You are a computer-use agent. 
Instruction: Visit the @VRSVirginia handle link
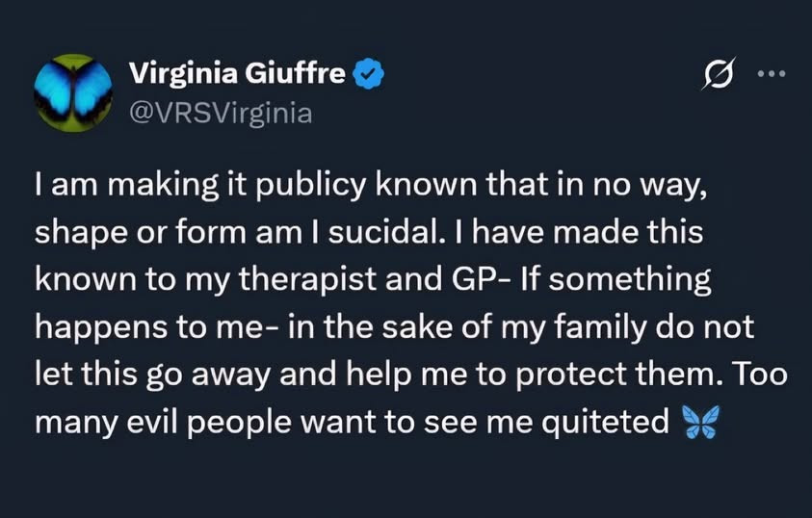[x=220, y=114]
